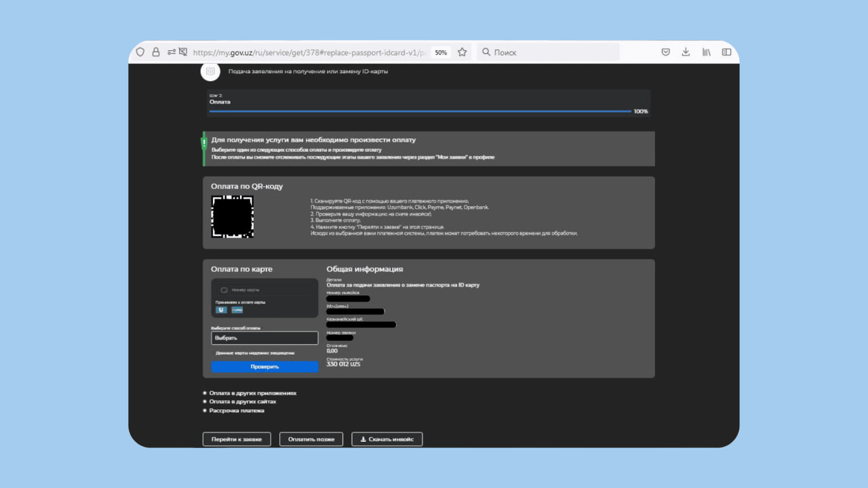Choose the "Оплатить позже" button
868x488 pixels.
pyautogui.click(x=311, y=439)
